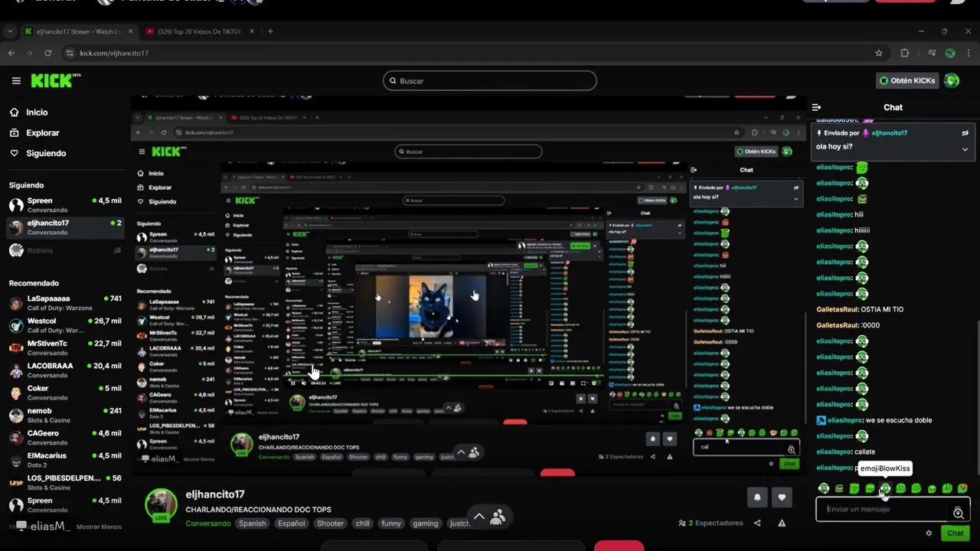Click the people icon on the overlay

(x=498, y=517)
